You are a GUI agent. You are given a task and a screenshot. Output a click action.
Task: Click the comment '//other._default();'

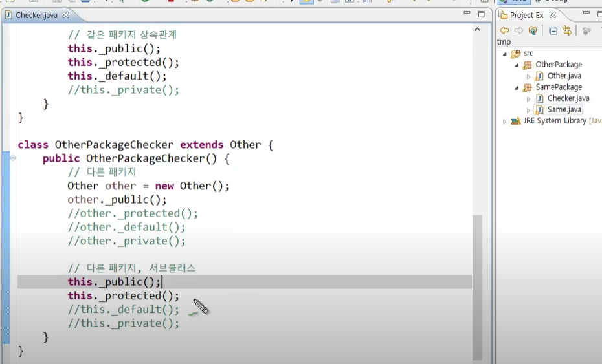tap(126, 228)
